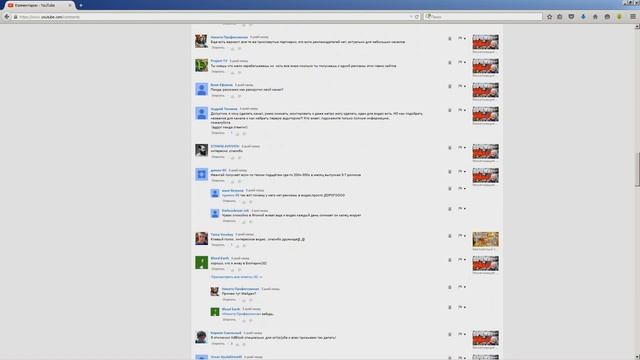Delete top-level Никита Профессионал comment via trash

[x=450, y=38]
